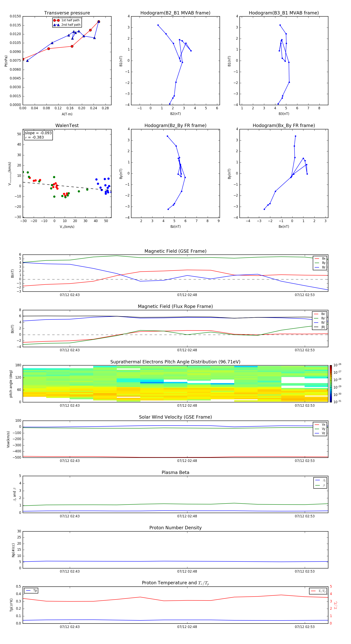This screenshot has height=644, width=351.
Task: Click the V_A(km/s) x-axis label
Action: pos(67,227)
